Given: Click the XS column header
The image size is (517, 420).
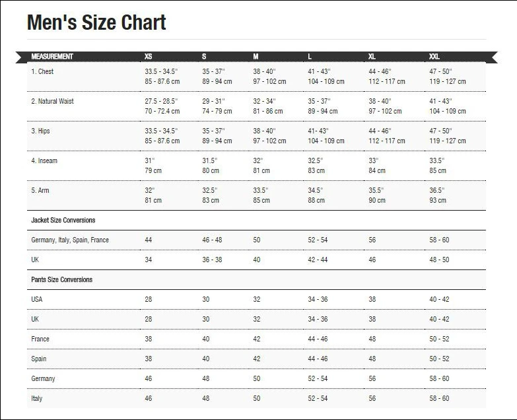Looking at the screenshot, I should [x=149, y=56].
